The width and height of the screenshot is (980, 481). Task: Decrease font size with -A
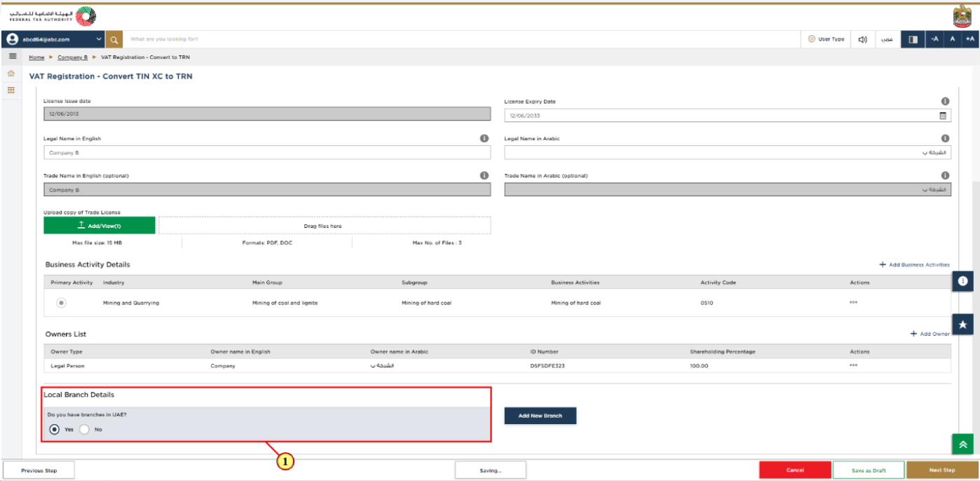coord(934,39)
